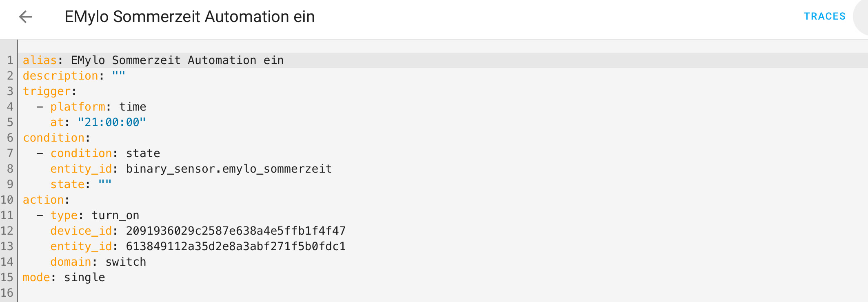
Task: Click line number 1 in the gutter
Action: click(x=10, y=60)
